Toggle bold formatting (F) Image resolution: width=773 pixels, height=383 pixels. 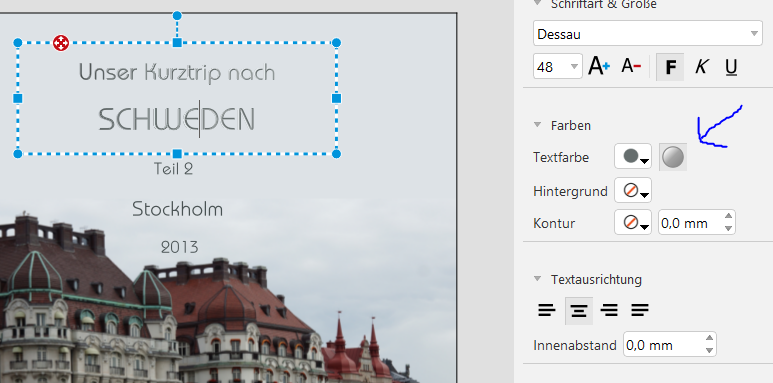pos(670,67)
